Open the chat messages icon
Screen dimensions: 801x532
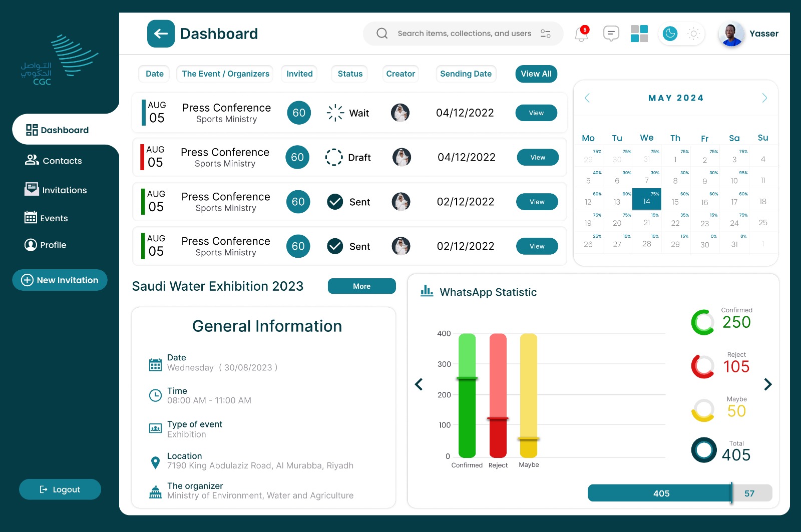[x=611, y=34]
